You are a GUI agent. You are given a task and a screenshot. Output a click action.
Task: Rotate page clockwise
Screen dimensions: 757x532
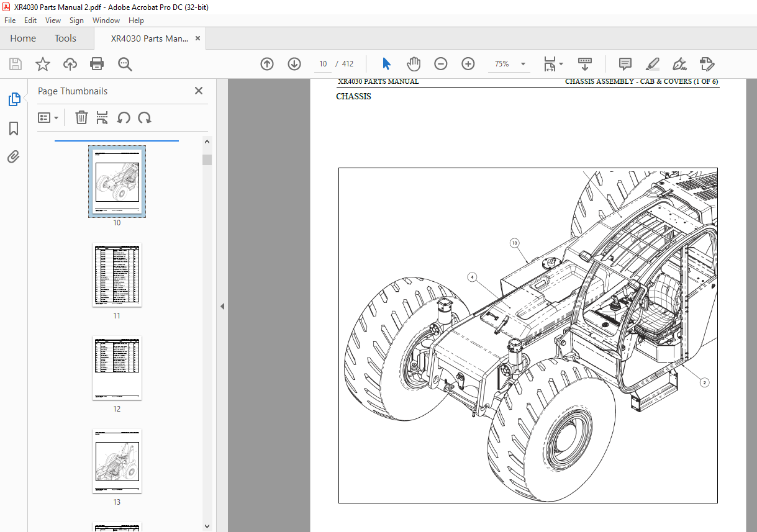click(145, 117)
